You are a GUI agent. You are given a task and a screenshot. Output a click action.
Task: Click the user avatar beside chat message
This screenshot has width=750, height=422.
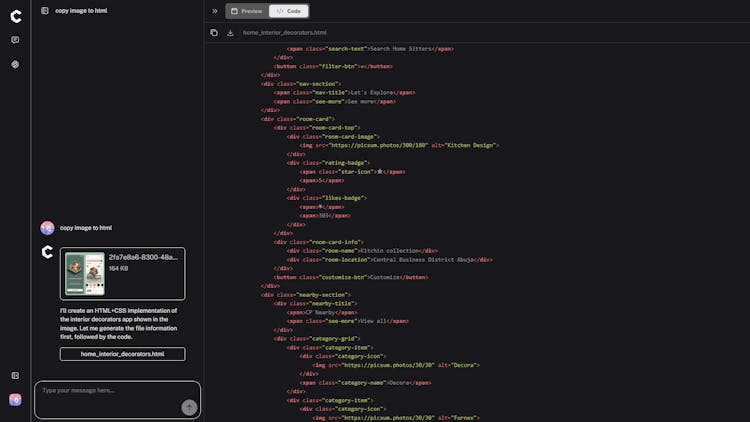coord(47,228)
